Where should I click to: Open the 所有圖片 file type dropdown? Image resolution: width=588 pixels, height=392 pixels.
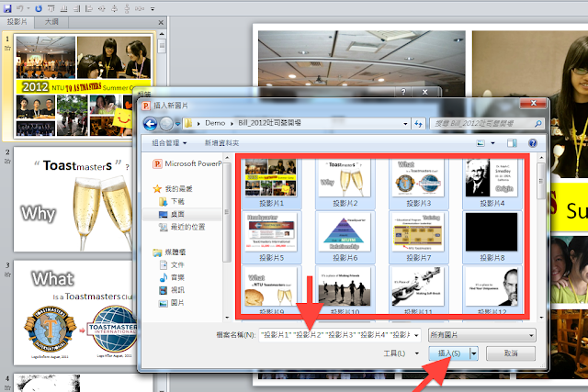coord(481,335)
